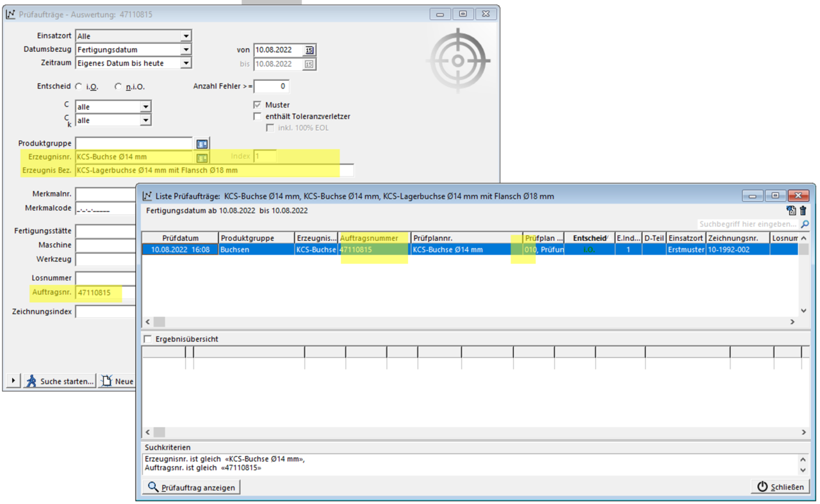
Task: Click the trash delete icon
Action: (803, 211)
